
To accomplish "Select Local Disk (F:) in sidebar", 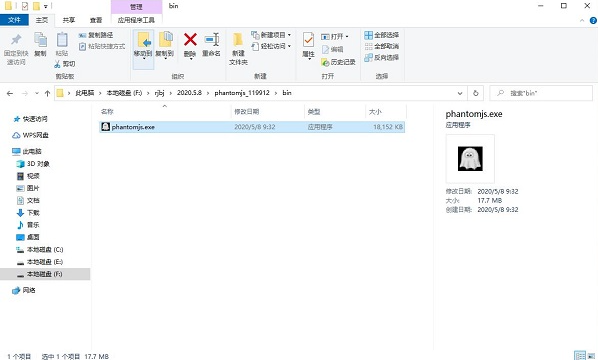I will [x=45, y=274].
